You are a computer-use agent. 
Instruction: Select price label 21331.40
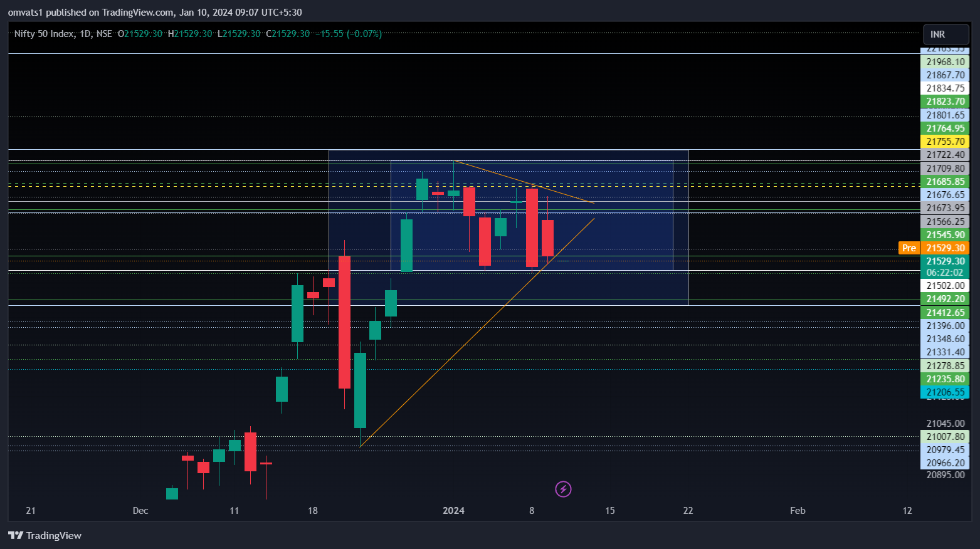(945, 352)
